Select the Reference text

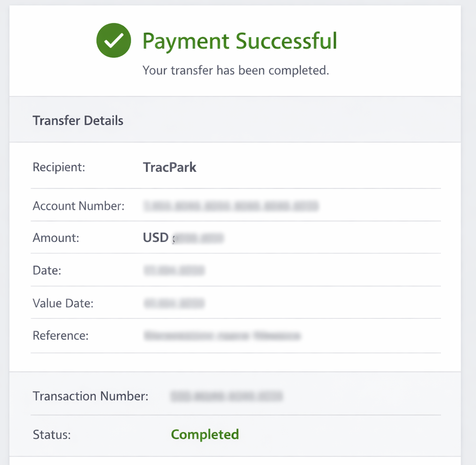coord(221,336)
